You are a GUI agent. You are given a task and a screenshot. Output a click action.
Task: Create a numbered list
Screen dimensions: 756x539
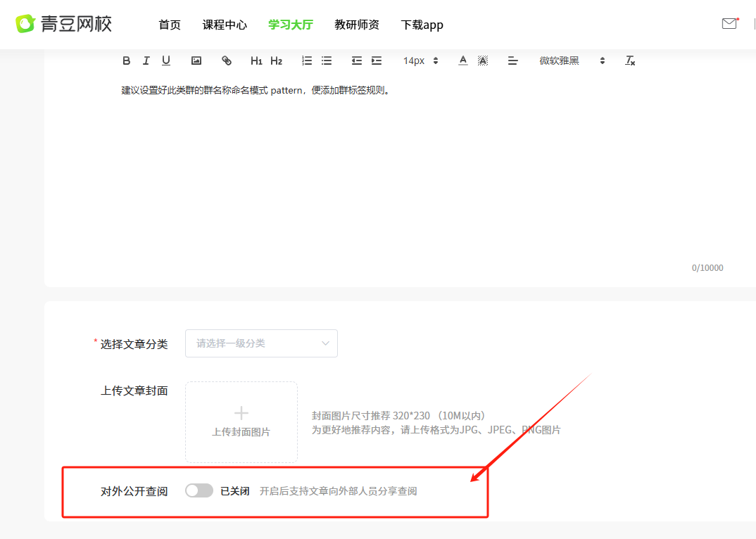pyautogui.click(x=307, y=61)
